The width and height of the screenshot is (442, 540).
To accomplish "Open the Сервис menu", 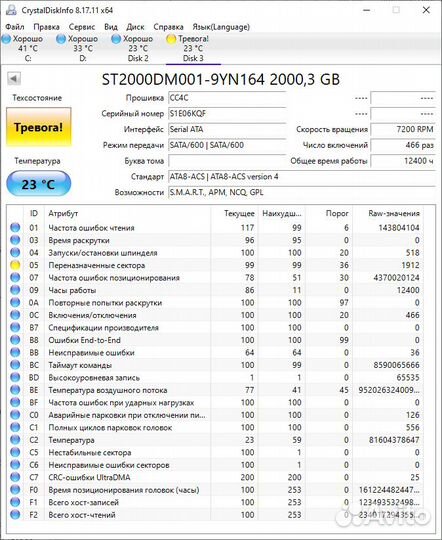I will point(82,27).
